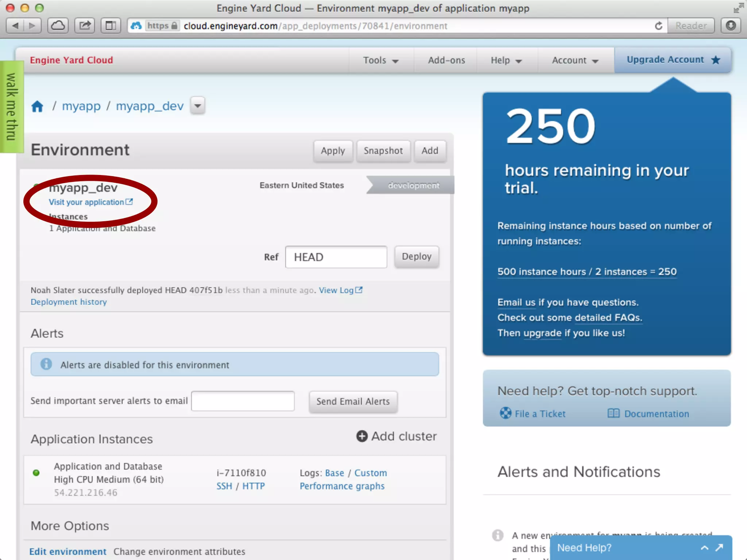747x560 pixels.
Task: Open the Downloads icon in toolbar
Action: click(x=731, y=26)
